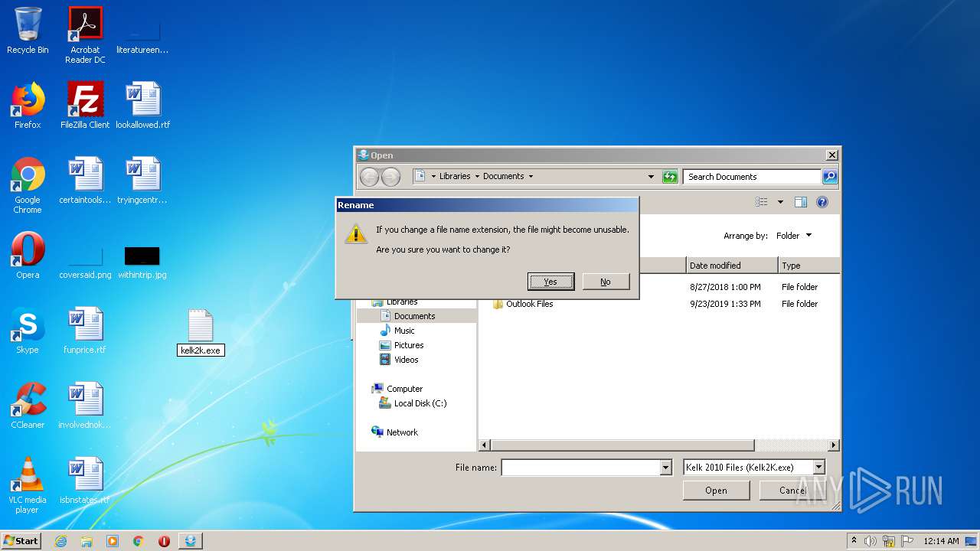The height and width of the screenshot is (551, 980).
Task: Open Opera from the taskbar
Action: coord(164,541)
